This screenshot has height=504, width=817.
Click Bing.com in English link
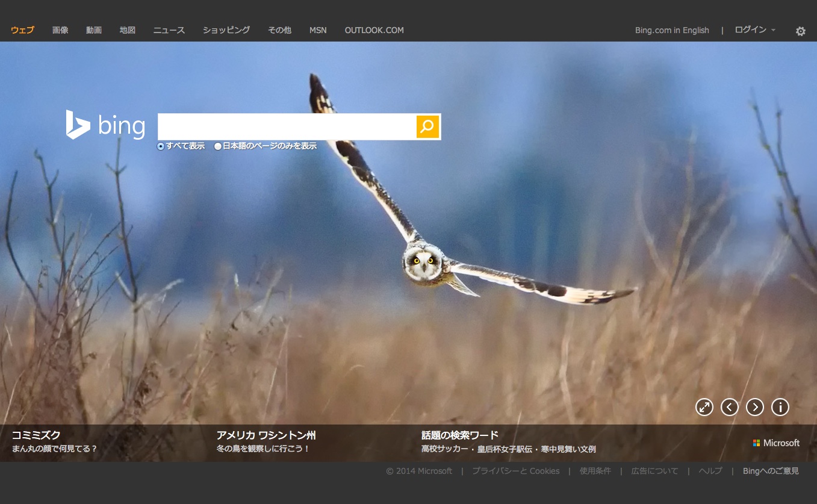pos(672,30)
